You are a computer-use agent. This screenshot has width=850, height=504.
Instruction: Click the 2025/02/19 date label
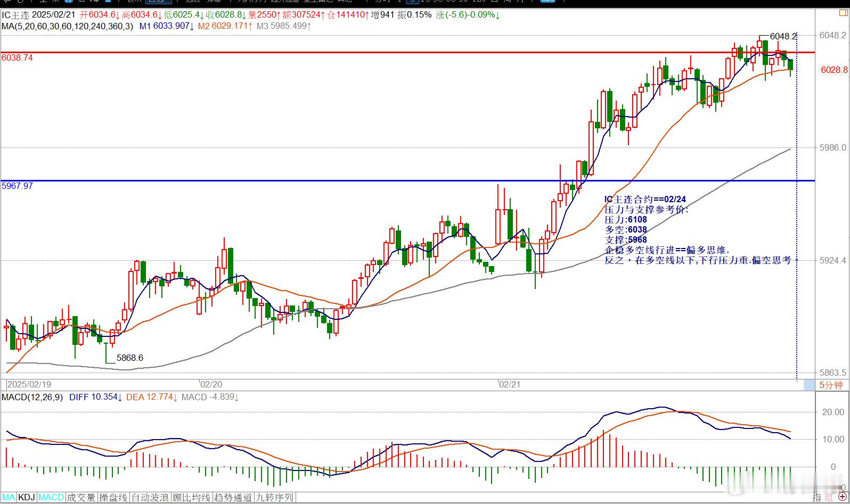29,384
